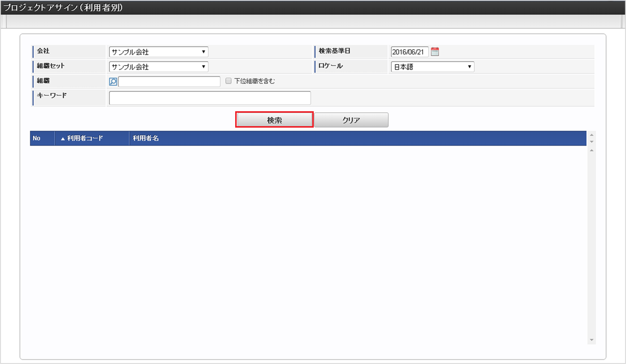The image size is (626, 364).
Task: Click inside the キーワード input field
Action: point(209,98)
